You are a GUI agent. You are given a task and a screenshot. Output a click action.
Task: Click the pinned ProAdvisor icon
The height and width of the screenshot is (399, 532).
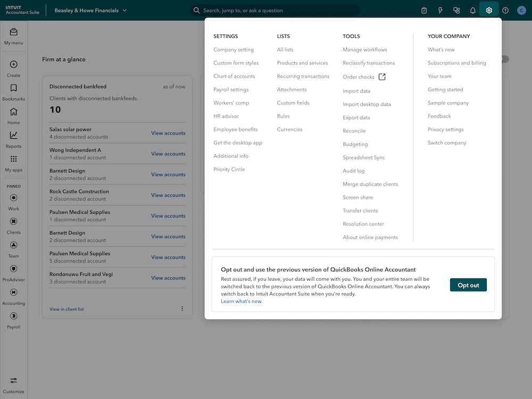tap(13, 269)
